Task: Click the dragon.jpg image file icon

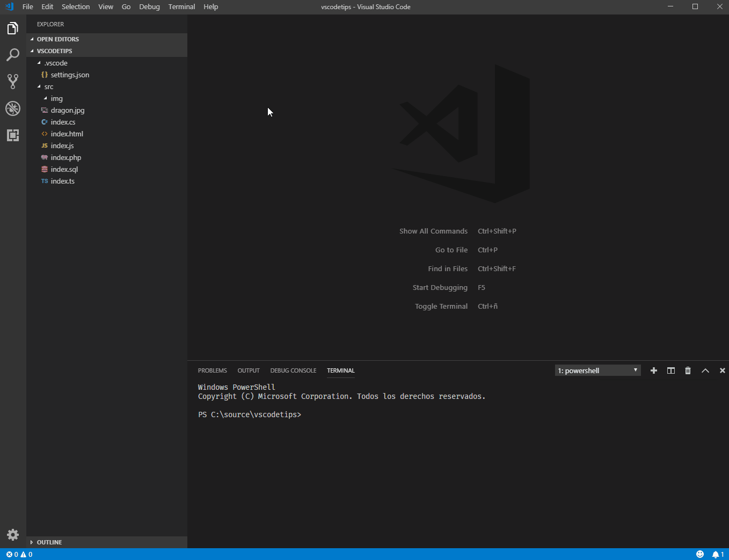Action: pos(45,110)
